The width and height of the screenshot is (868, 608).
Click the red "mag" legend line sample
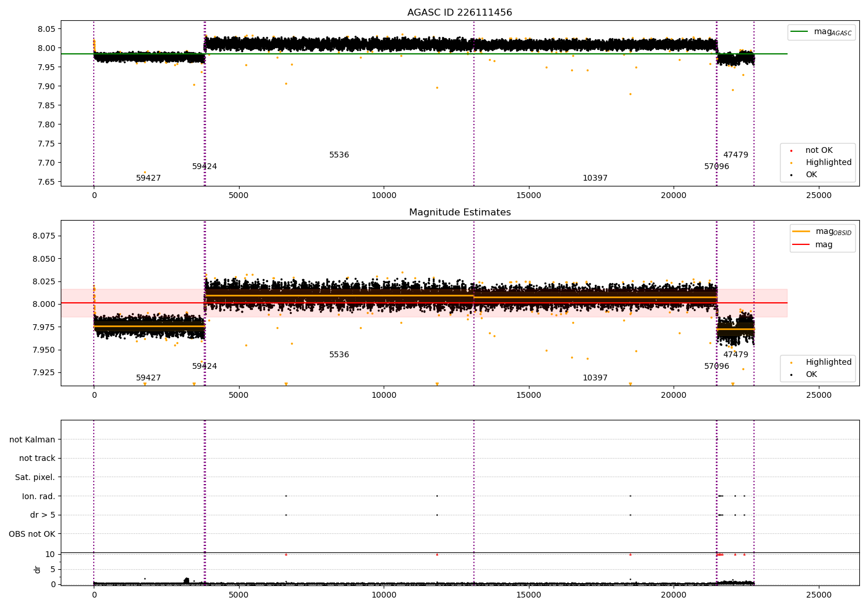(801, 244)
